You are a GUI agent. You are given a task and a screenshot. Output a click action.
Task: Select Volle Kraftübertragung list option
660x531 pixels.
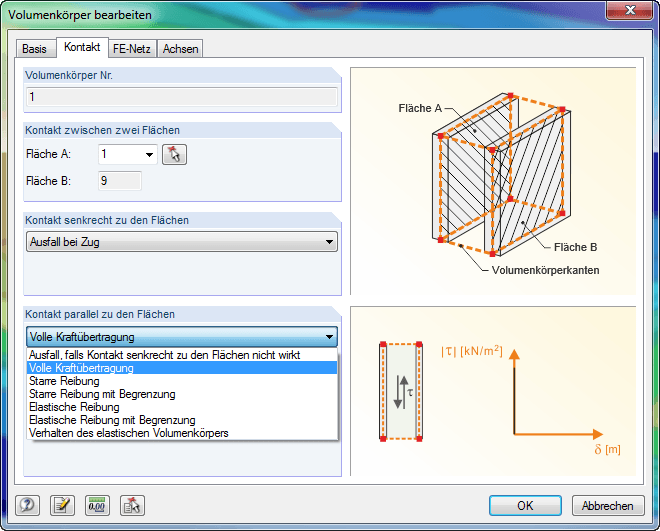click(182, 368)
